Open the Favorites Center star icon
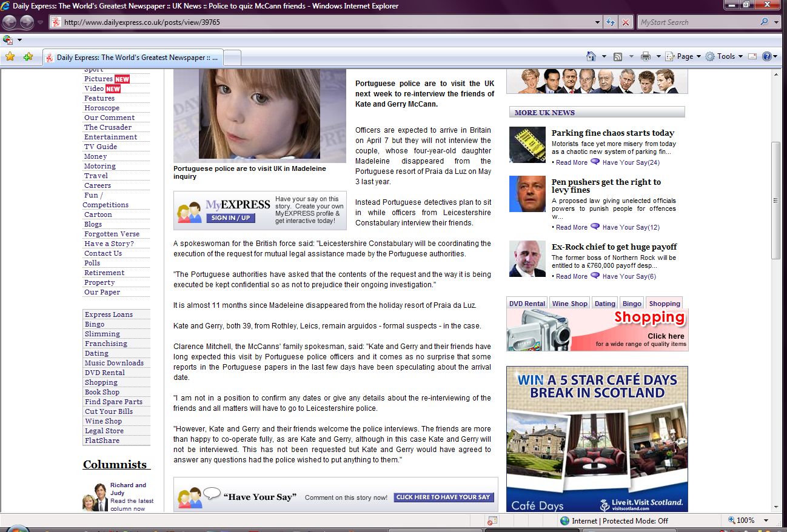The height and width of the screenshot is (532, 787). click(10, 57)
